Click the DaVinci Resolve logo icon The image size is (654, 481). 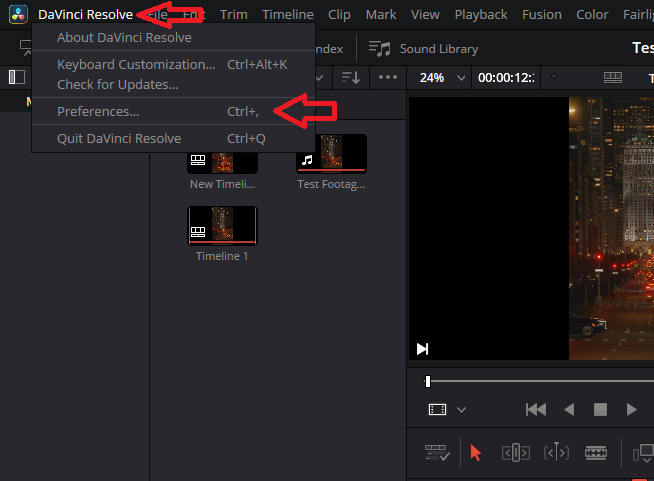pyautogui.click(x=19, y=14)
